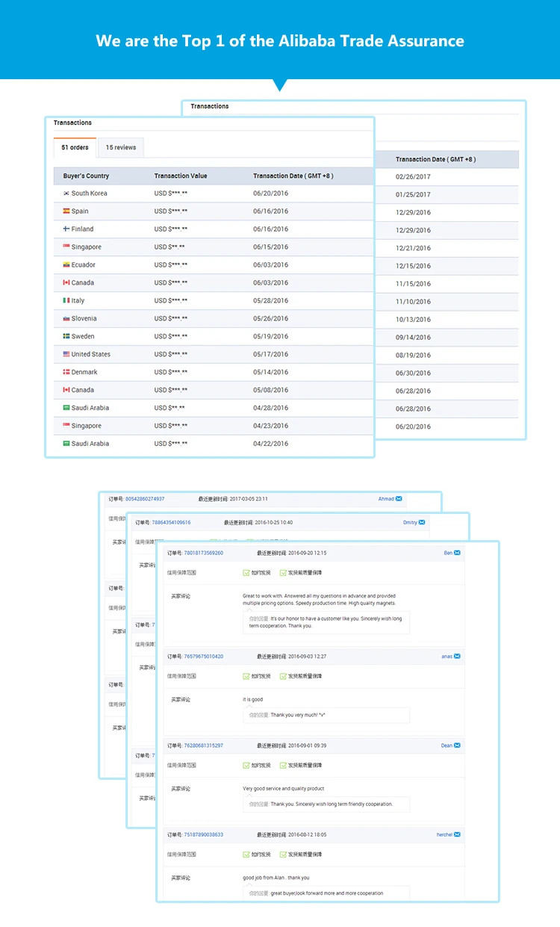Click the 10/13/2016 transaction date
Viewport: 560px width, 927px height.
[x=413, y=320]
